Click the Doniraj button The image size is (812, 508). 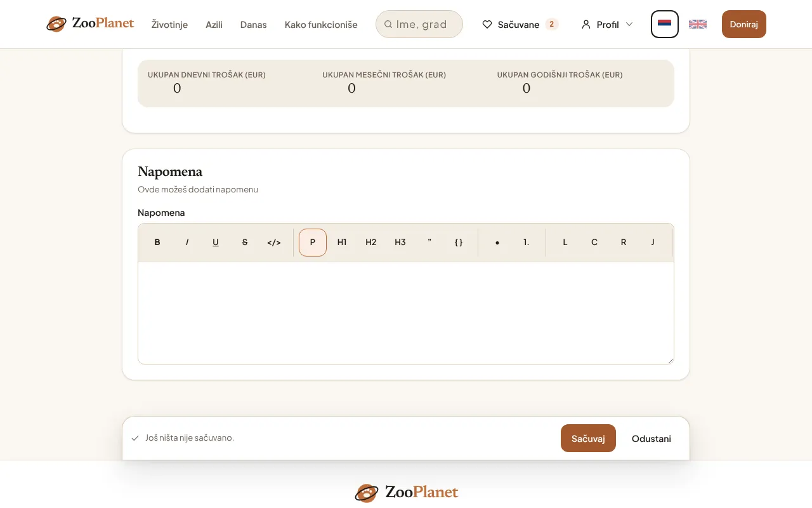pyautogui.click(x=744, y=24)
